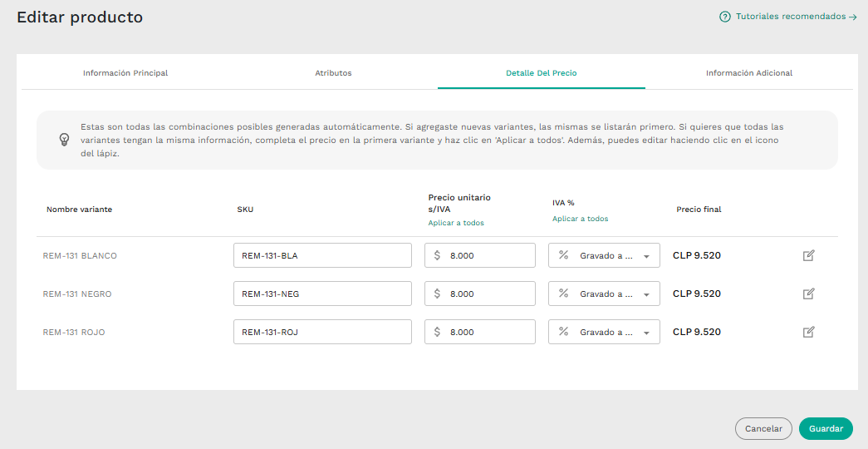Edit the REM-131 NEGRO variant with pencil icon
Screen dimensions: 868x449
click(x=808, y=294)
